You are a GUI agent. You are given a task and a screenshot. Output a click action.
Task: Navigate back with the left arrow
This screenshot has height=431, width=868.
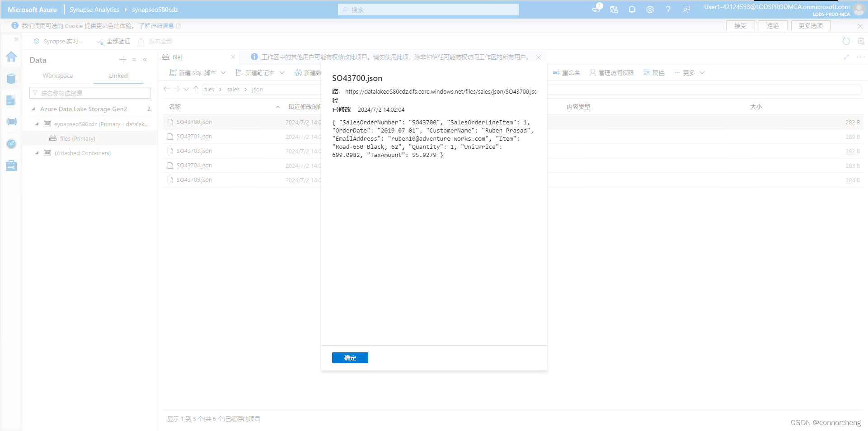coord(167,89)
